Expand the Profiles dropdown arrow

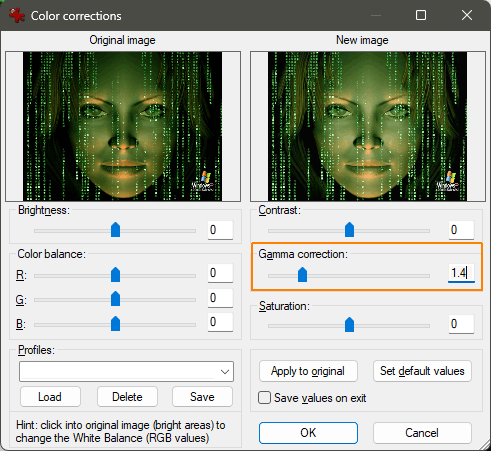[x=225, y=372]
